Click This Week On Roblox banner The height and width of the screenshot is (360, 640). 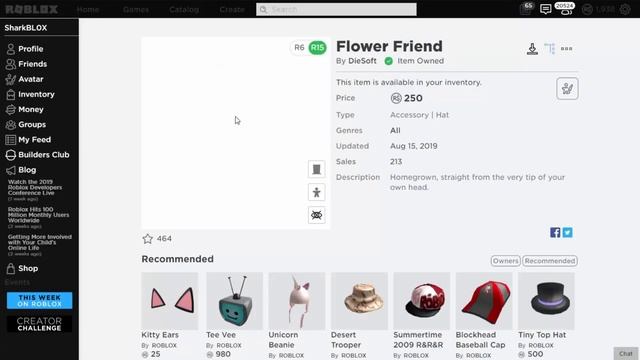pyautogui.click(x=40, y=300)
